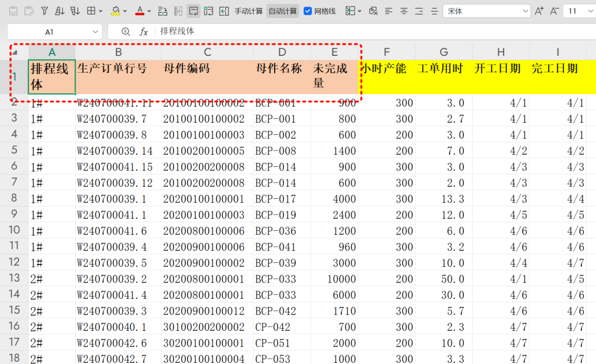Screen dimensions: 596x364
Task: Click the BCP-036 cell
Action: point(282,231)
